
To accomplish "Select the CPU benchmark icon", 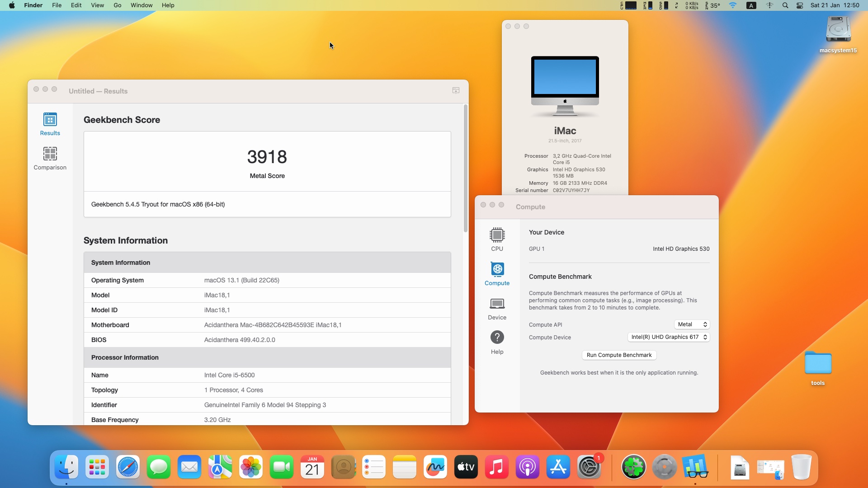I will coord(497,239).
